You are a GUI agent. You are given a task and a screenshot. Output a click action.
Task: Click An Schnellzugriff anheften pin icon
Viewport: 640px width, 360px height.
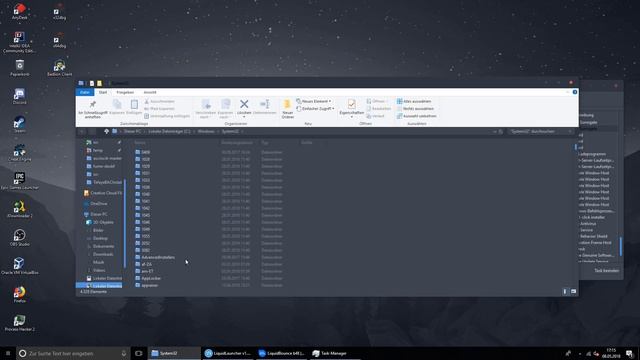[x=93, y=104]
